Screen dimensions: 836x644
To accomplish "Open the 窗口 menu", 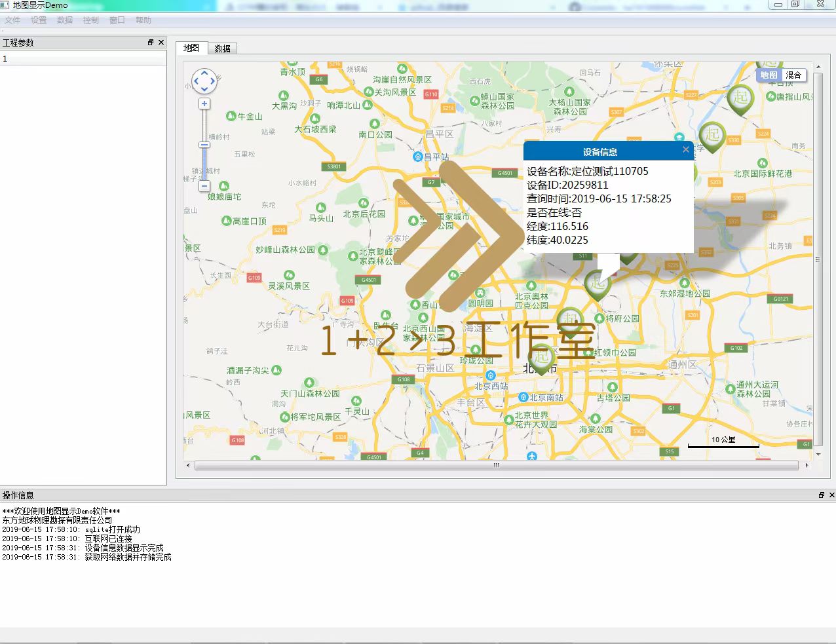I will [117, 20].
